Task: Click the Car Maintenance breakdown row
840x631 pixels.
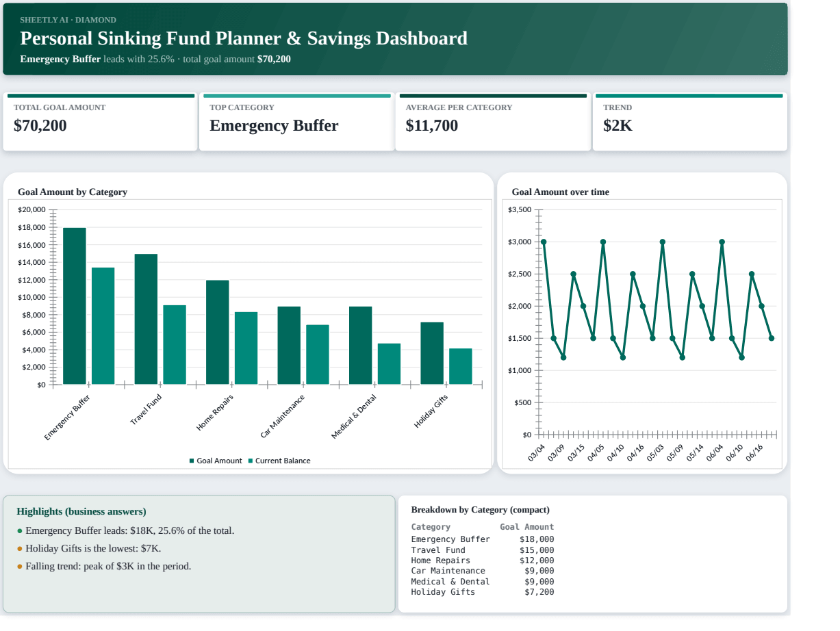Action: coord(483,571)
